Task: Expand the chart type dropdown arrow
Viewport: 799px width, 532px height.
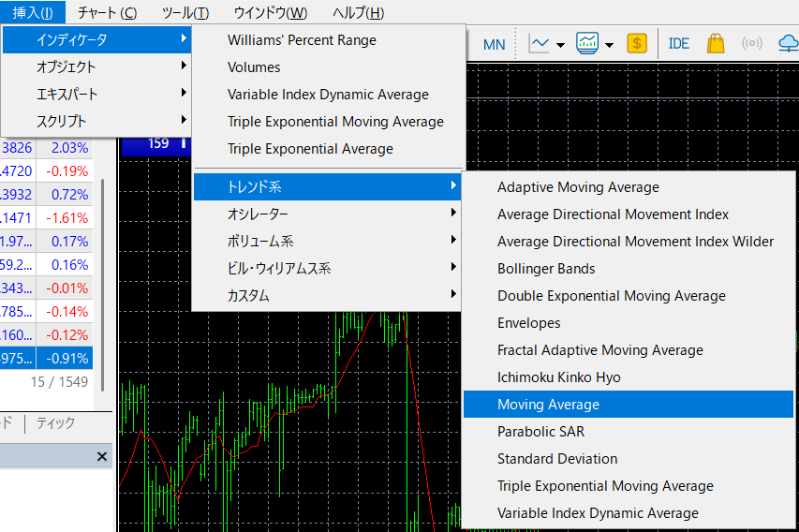Action: coord(560,45)
